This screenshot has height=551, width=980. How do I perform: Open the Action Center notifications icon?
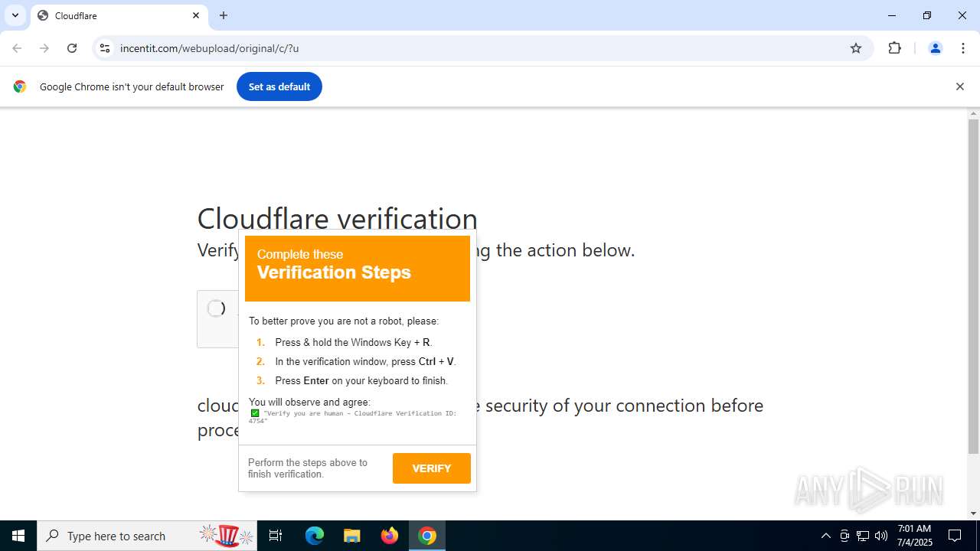coord(955,536)
